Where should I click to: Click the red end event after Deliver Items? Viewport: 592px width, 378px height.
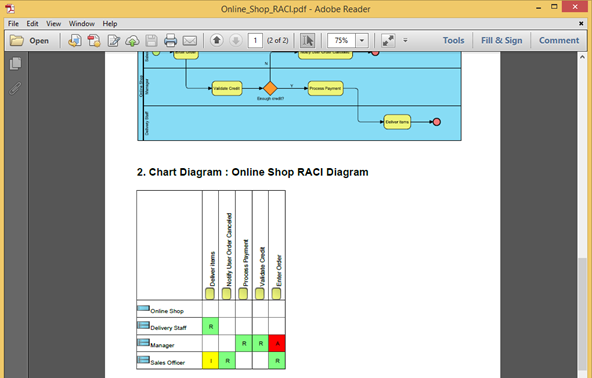(436, 122)
